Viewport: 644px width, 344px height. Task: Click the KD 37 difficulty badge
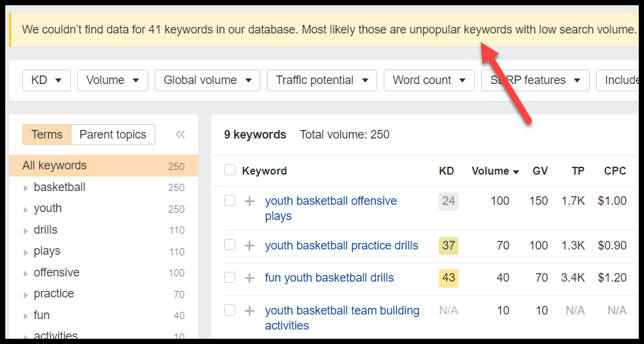(449, 246)
